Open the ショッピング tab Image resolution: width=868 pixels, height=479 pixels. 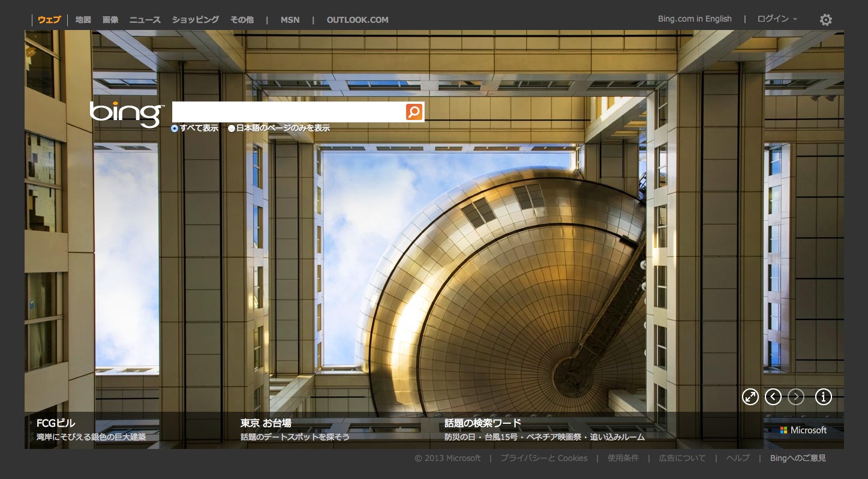[196, 20]
